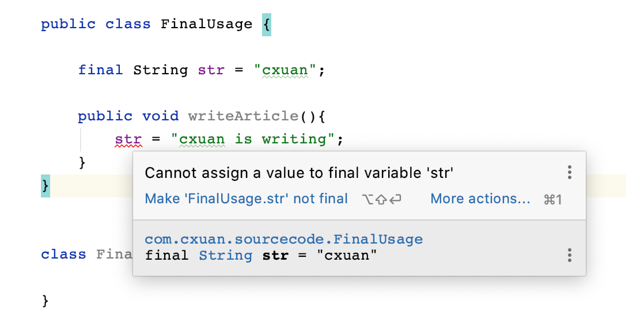The height and width of the screenshot is (319, 644).
Task: Click the red-underlined str variable
Action: [128, 139]
